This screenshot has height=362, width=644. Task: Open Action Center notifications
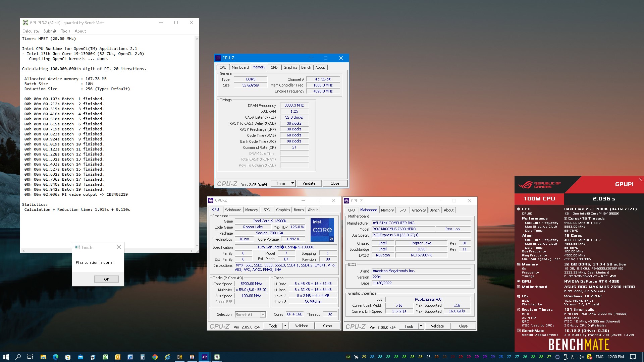633,357
